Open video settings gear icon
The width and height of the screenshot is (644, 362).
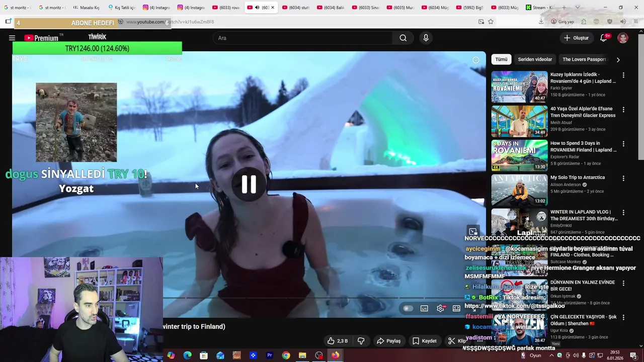coord(440,308)
